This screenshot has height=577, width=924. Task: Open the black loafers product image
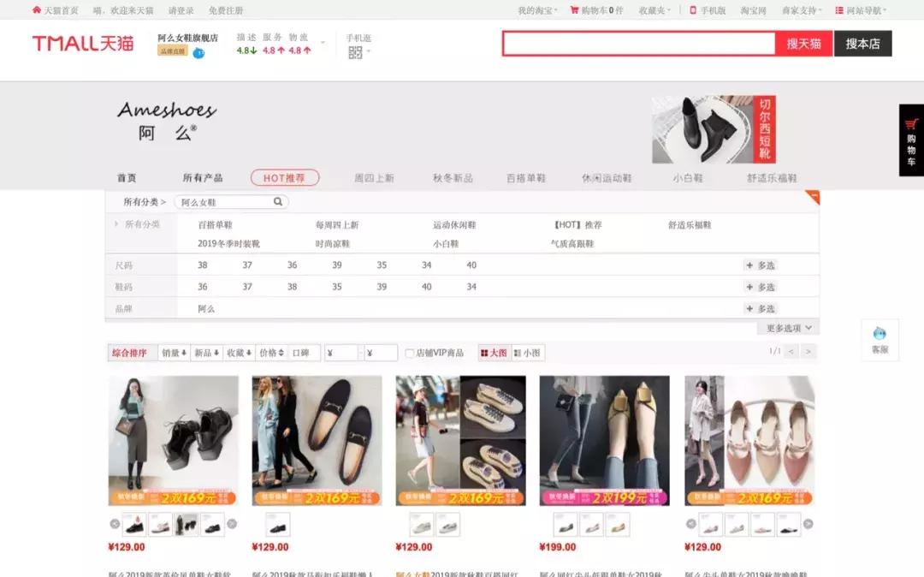coord(317,440)
